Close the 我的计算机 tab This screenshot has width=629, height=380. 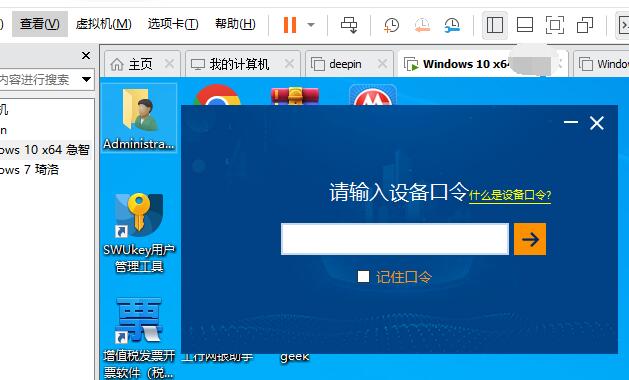(289, 64)
